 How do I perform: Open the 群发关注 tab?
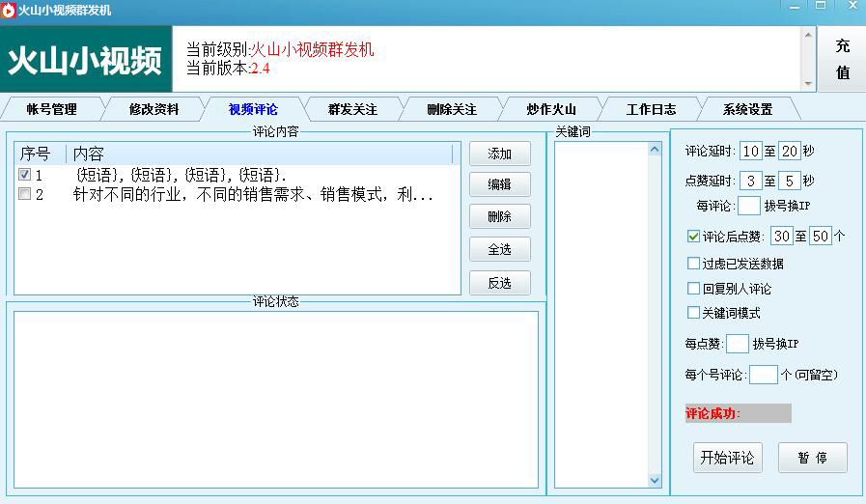[352, 109]
